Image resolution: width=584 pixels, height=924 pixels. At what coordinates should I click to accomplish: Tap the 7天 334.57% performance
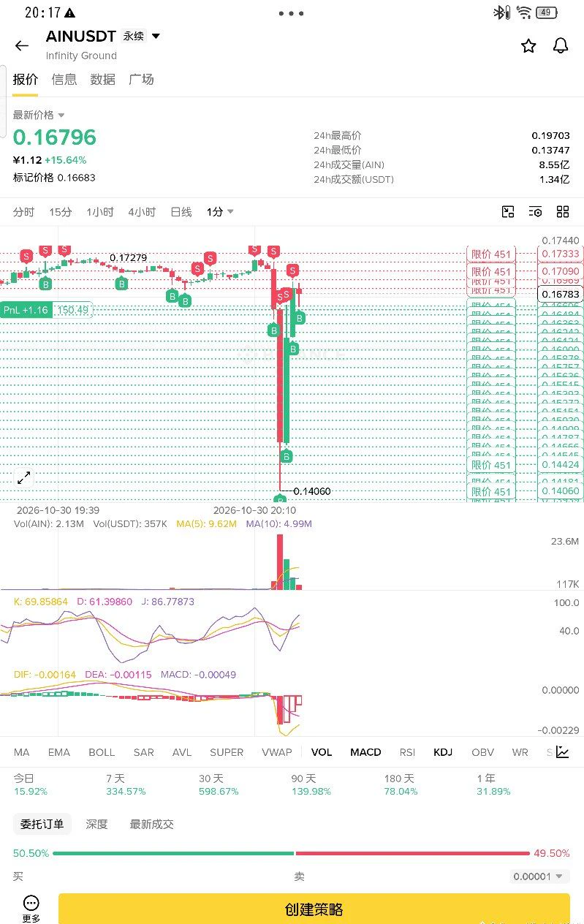(126, 785)
